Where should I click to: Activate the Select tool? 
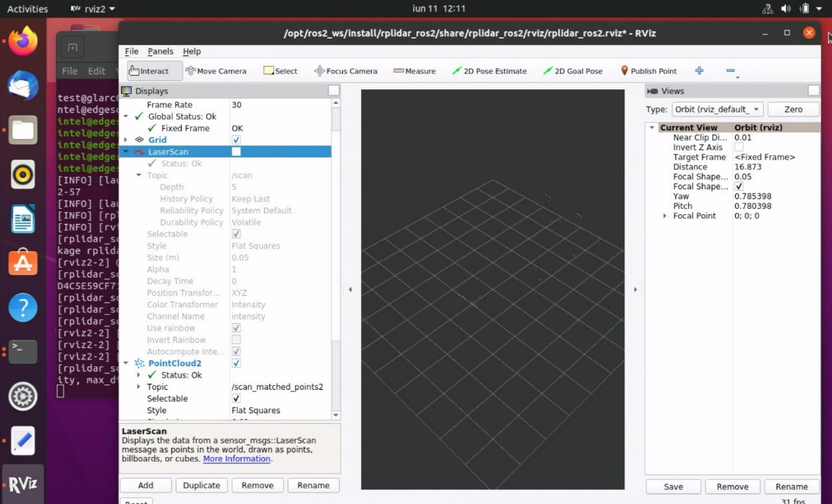[x=280, y=71]
